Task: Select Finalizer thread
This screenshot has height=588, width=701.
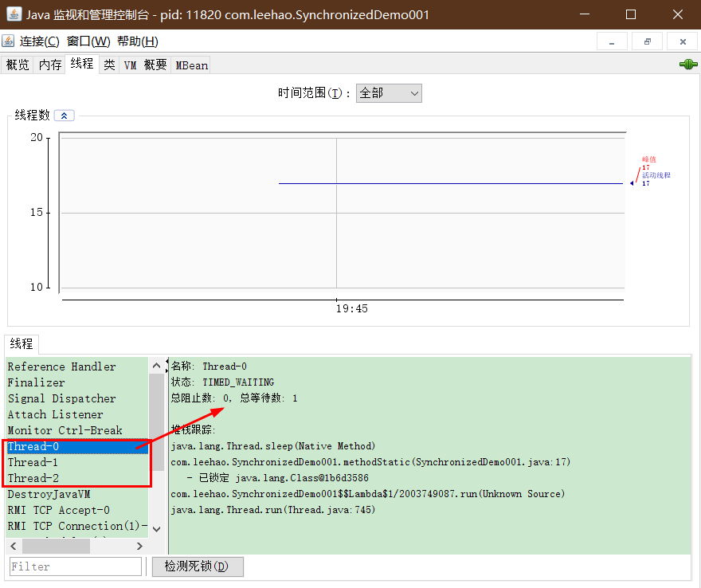Action: click(77, 382)
